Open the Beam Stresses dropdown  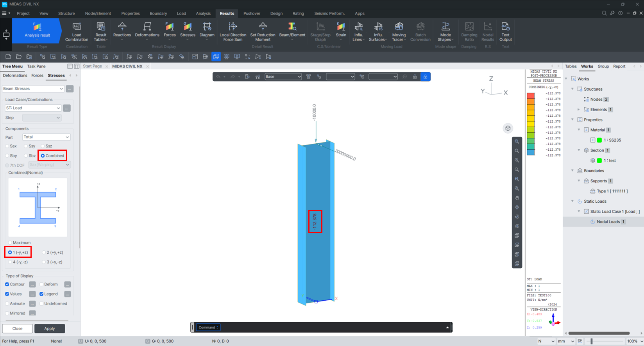click(x=33, y=89)
